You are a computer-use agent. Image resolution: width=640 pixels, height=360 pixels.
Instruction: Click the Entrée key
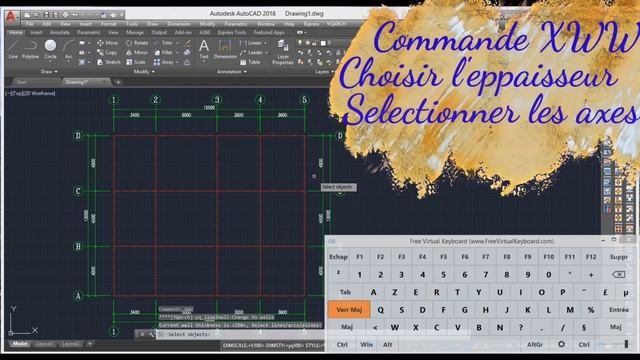coord(619,309)
